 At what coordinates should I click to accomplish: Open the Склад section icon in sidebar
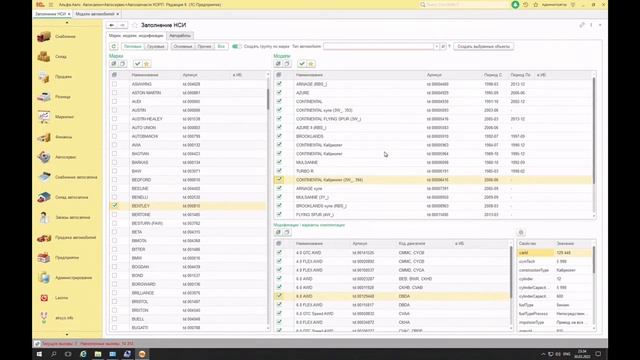[44, 57]
